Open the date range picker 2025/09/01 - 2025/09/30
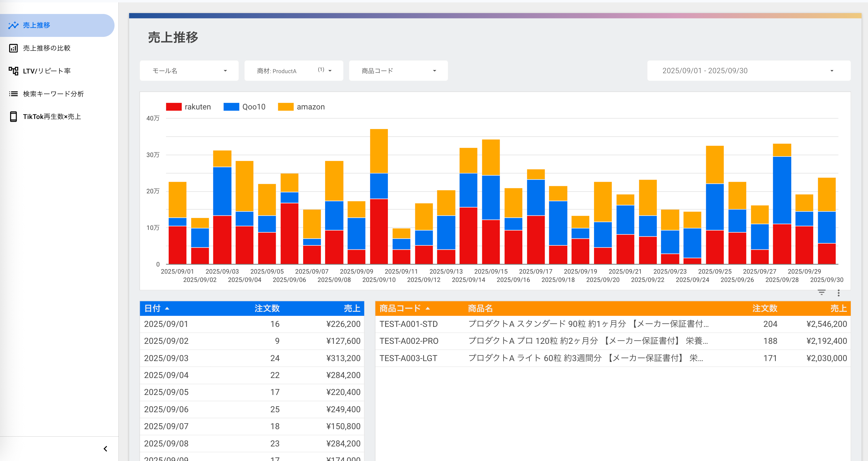This screenshot has width=868, height=461. pos(748,71)
